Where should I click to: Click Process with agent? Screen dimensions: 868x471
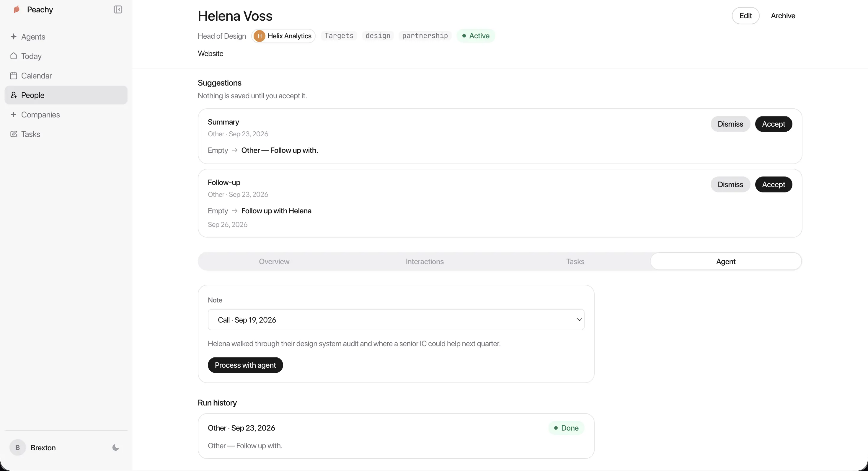point(245,365)
